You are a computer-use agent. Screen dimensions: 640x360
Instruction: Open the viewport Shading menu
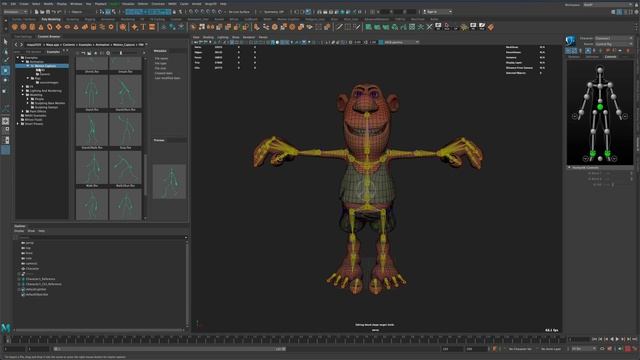click(208, 37)
